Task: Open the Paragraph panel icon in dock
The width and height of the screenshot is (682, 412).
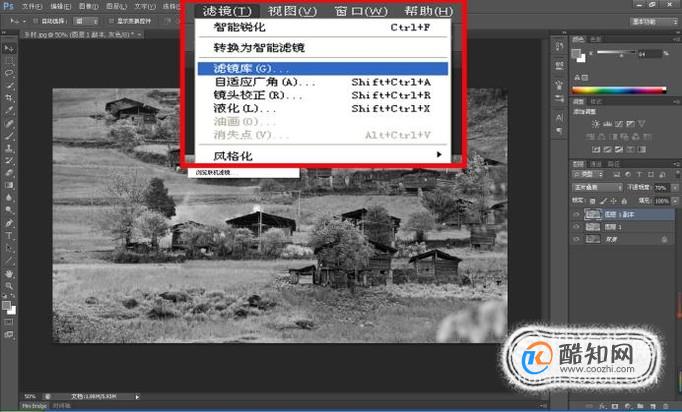Action: pyautogui.click(x=559, y=130)
